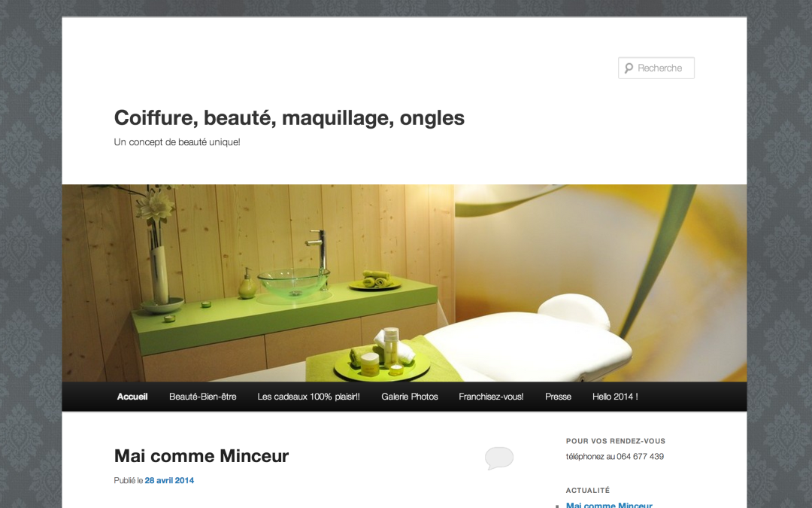Open the Presse menu item
Image resolution: width=812 pixels, height=508 pixels.
(558, 397)
